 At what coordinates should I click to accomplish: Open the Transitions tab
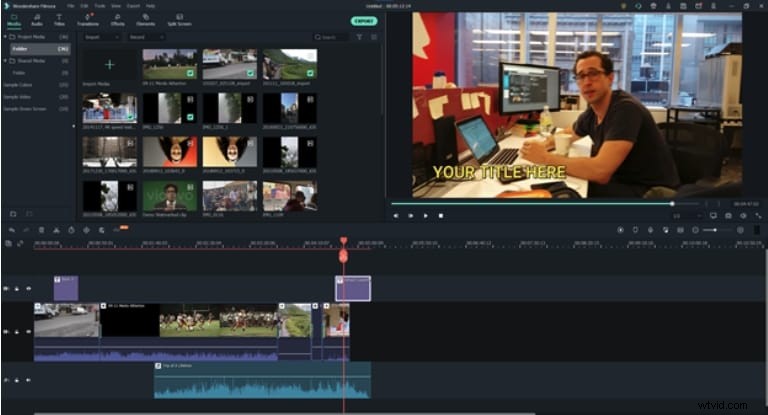pos(90,20)
